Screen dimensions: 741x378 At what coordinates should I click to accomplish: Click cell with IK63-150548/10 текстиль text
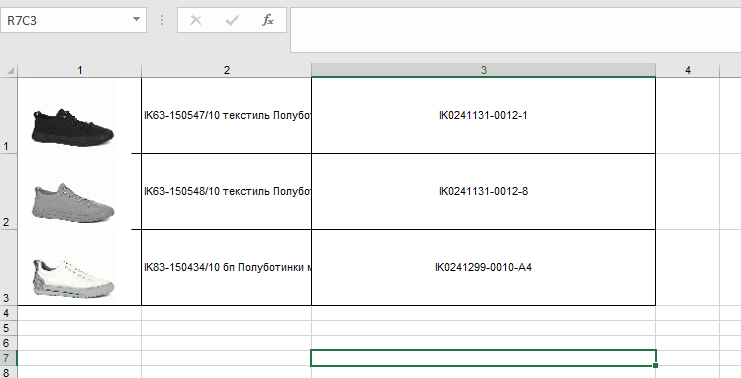pos(226,191)
